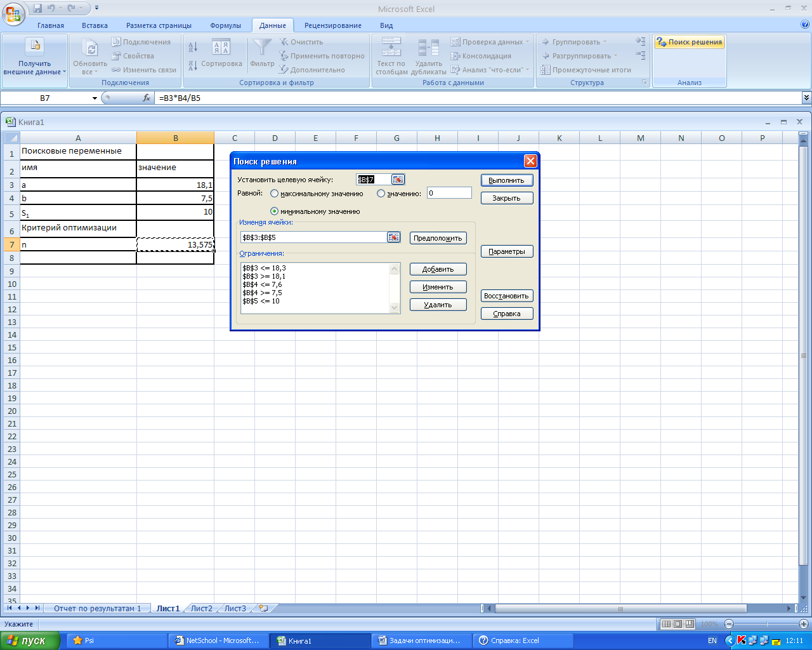Remove duplicates (Удалить дубликаты)
Screen dimensions: 812x650
(x=429, y=56)
